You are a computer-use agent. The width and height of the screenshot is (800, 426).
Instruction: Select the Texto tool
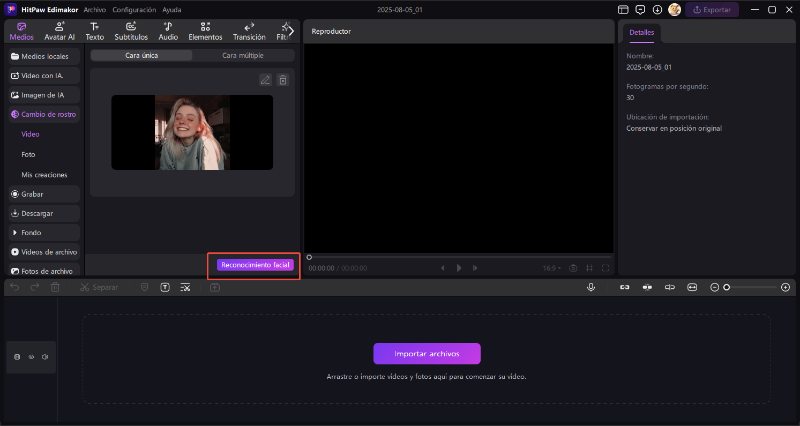(94, 31)
